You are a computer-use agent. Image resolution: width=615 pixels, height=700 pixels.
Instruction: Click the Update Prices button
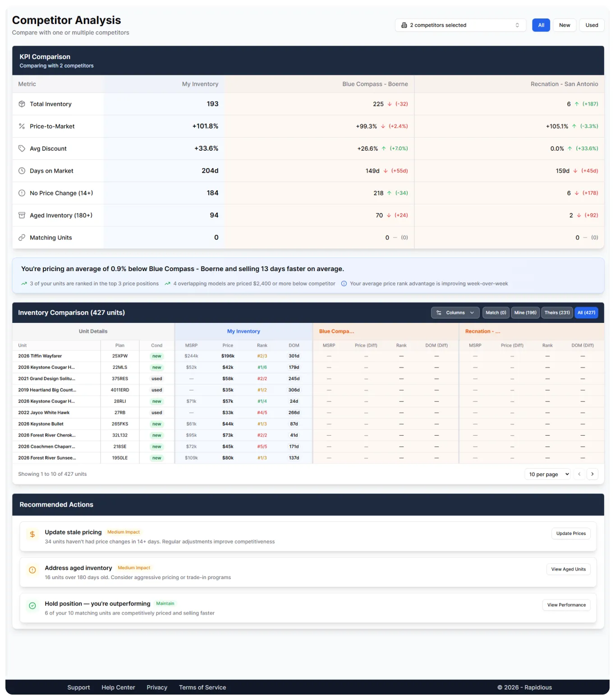click(x=571, y=534)
